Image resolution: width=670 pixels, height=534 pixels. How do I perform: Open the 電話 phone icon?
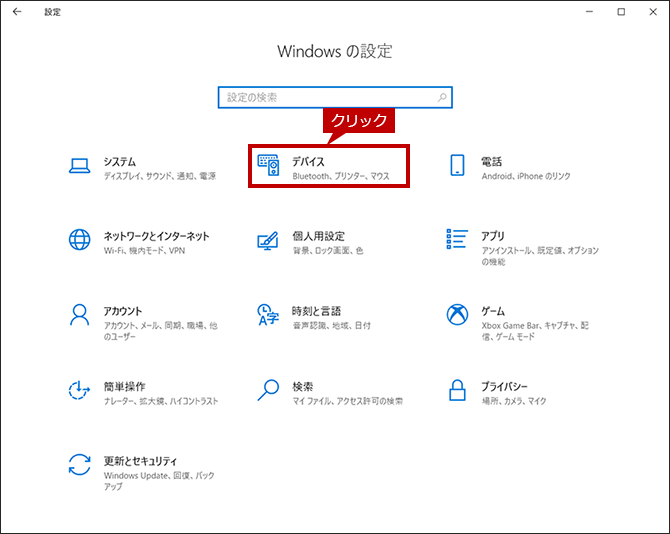pyautogui.click(x=457, y=165)
